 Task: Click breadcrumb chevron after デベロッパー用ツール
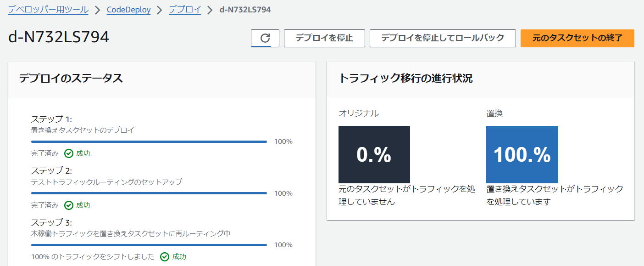pos(98,10)
